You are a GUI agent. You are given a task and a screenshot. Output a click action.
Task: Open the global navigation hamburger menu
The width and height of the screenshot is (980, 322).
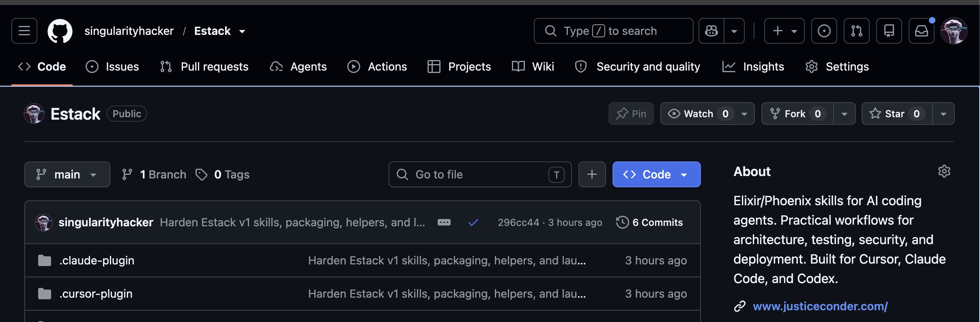(x=24, y=31)
